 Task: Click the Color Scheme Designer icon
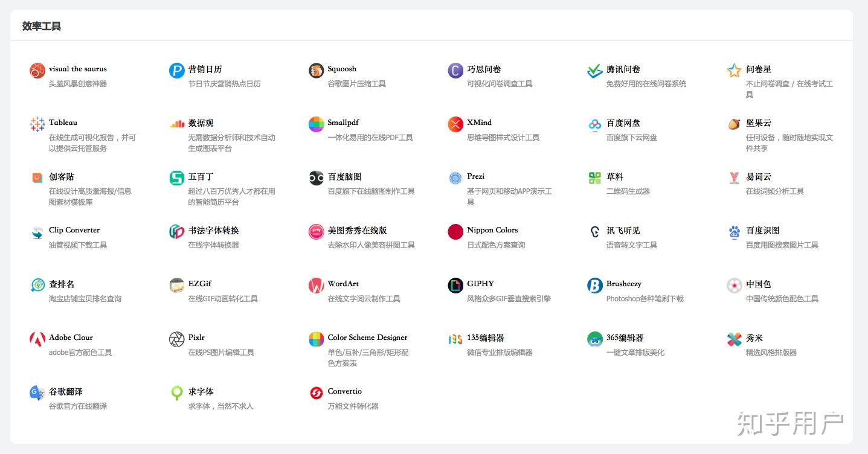[316, 339]
